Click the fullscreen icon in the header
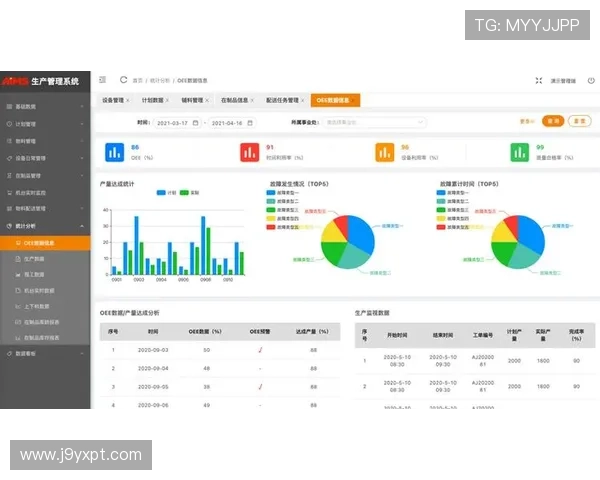Screen dimensions: 600x480 click(x=538, y=81)
